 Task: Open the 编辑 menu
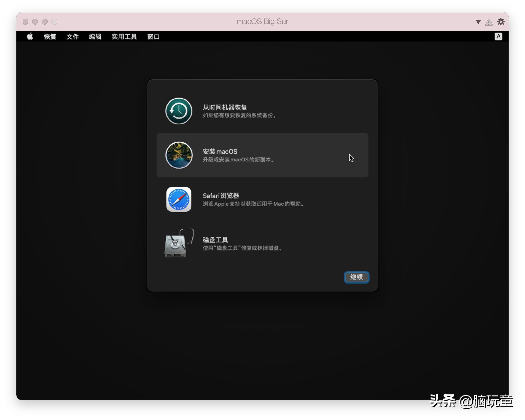point(95,37)
